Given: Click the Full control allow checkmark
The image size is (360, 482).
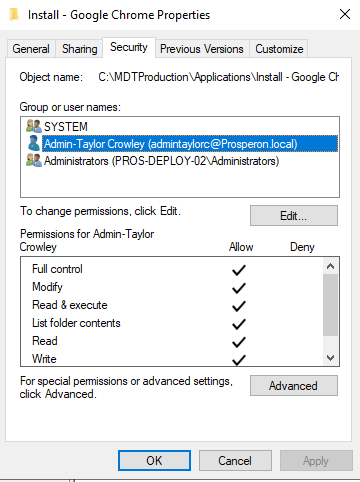Looking at the screenshot, I should coord(239,270).
